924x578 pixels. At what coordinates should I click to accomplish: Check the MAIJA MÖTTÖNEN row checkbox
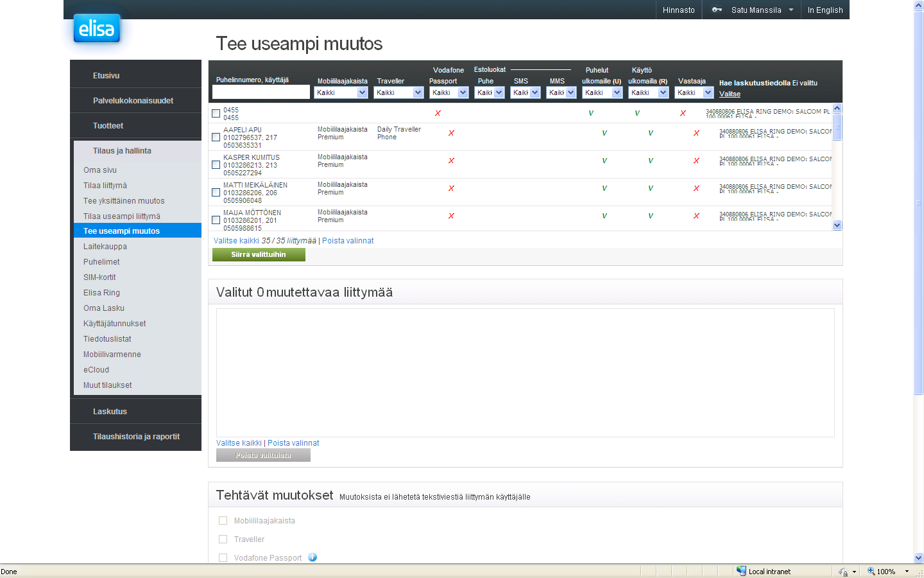coord(216,220)
